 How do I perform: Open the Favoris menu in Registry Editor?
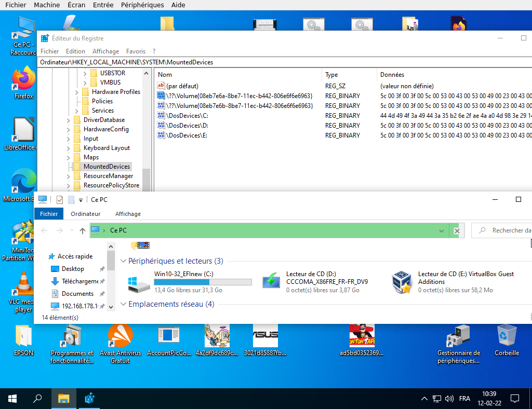pos(136,51)
